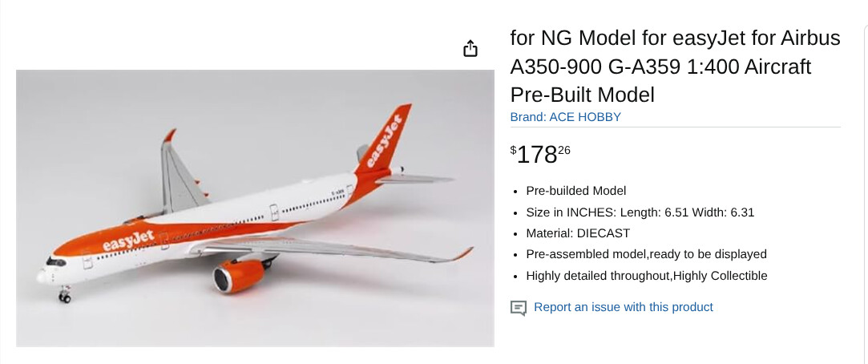Click the Pre-builded Model bullet point
The image size is (868, 364).
(x=575, y=191)
